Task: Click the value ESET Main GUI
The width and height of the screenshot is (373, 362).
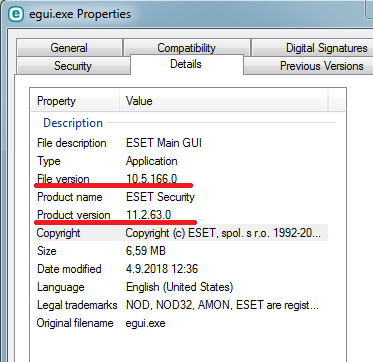Action: coord(164,143)
